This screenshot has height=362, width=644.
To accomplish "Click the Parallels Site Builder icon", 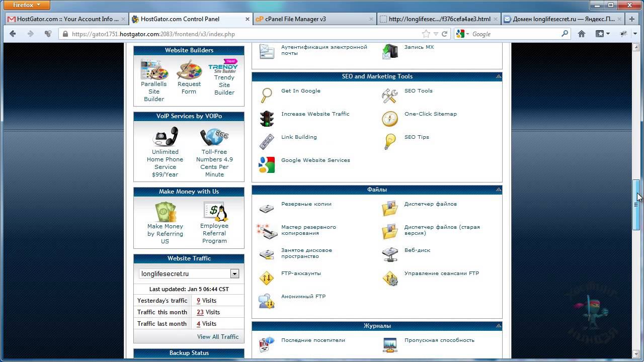I will [154, 69].
